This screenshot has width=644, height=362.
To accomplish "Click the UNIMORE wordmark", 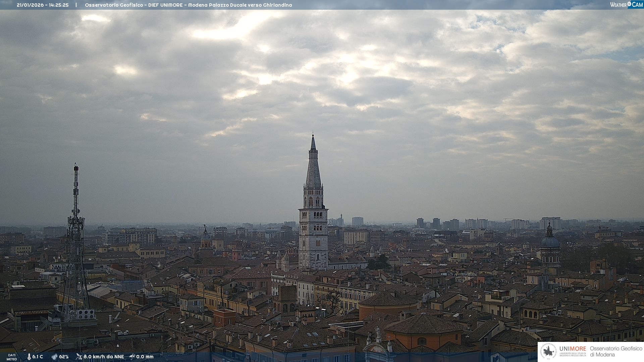I will [x=573, y=349].
